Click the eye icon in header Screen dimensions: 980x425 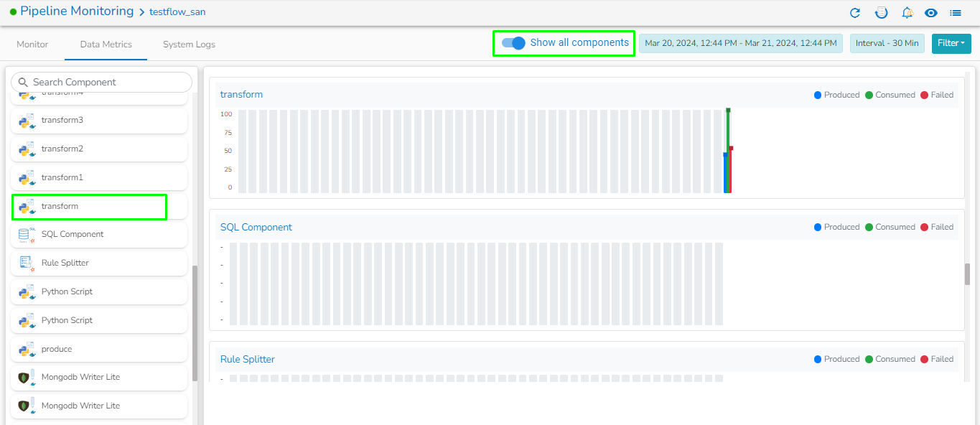pyautogui.click(x=931, y=13)
